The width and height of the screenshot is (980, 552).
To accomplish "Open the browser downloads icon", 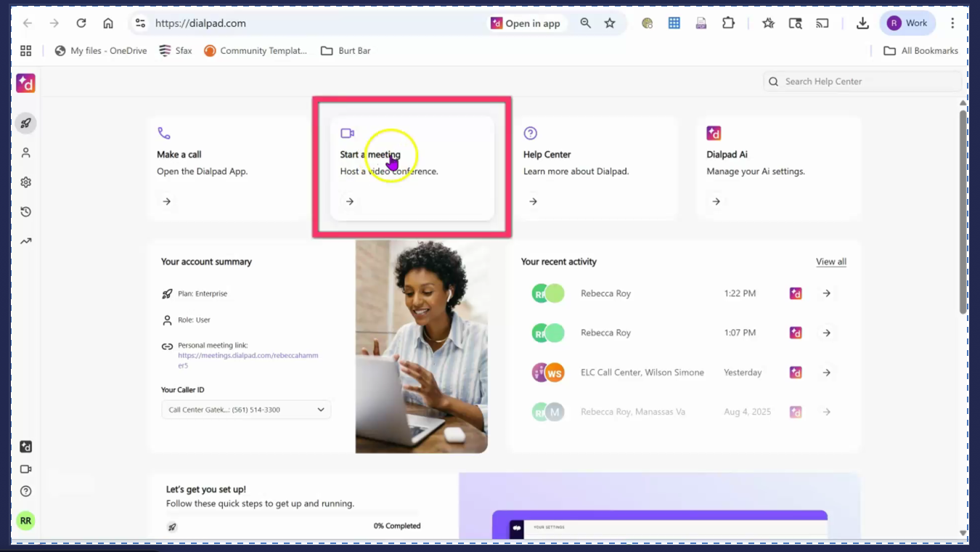I will tap(862, 23).
